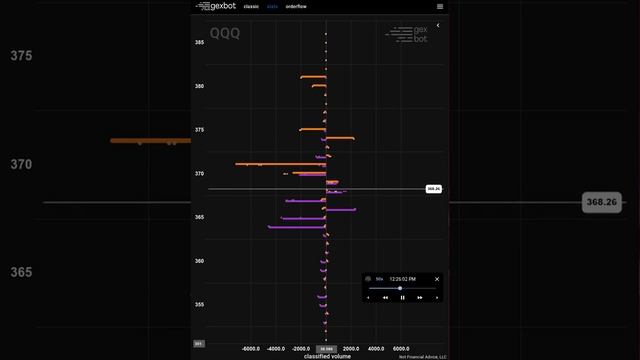Click the playback speed label next to the time
The height and width of the screenshot is (360, 640).
(x=380, y=279)
